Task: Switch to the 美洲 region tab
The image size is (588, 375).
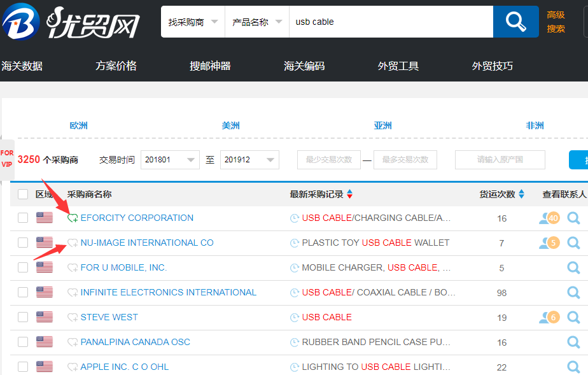Action: pos(230,125)
